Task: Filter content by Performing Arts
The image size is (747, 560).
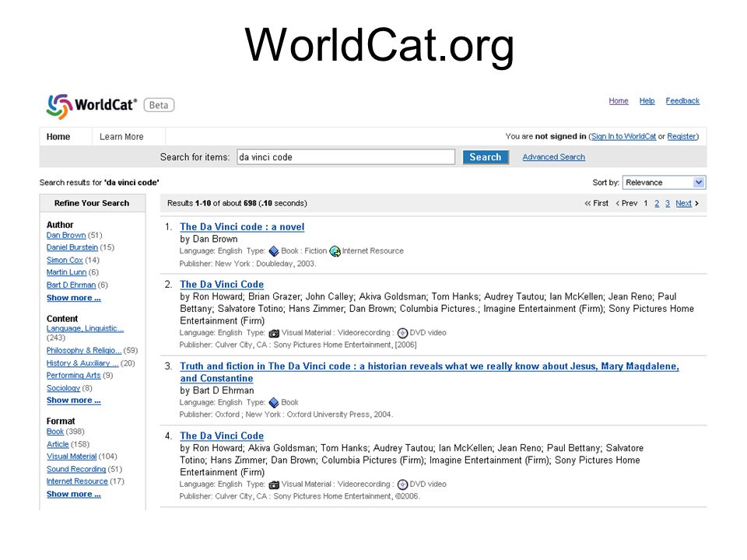Action: [73, 375]
